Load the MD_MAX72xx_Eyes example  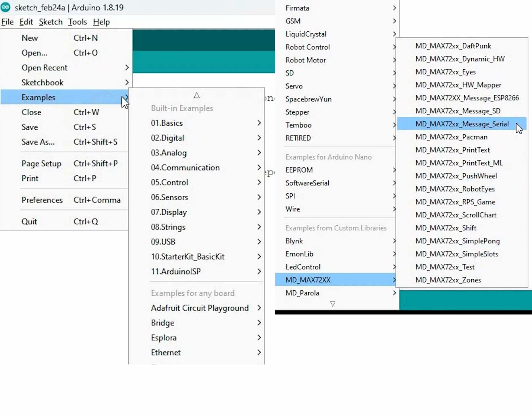point(462,72)
